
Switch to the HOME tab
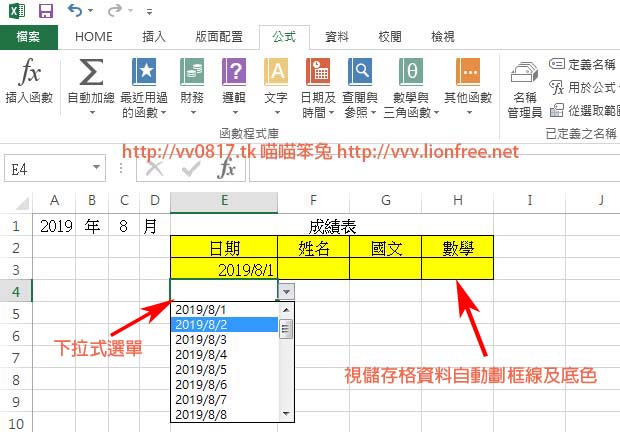94,37
